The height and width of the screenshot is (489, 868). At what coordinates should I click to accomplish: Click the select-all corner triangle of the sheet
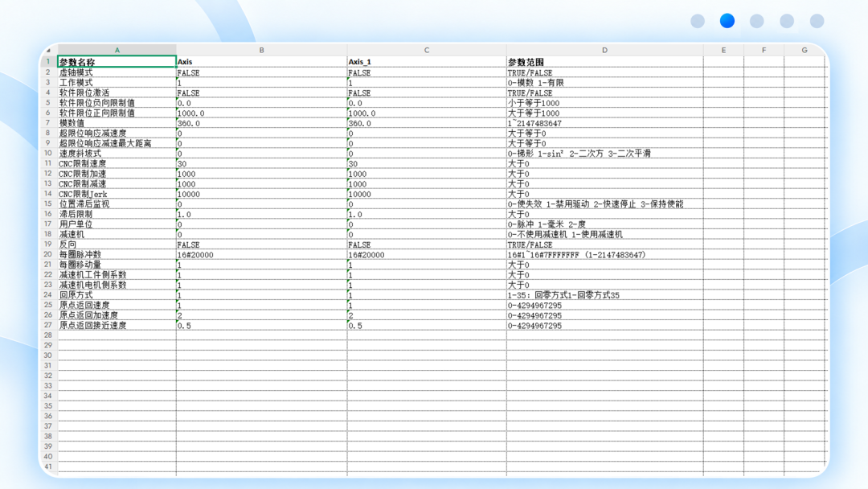[49, 51]
